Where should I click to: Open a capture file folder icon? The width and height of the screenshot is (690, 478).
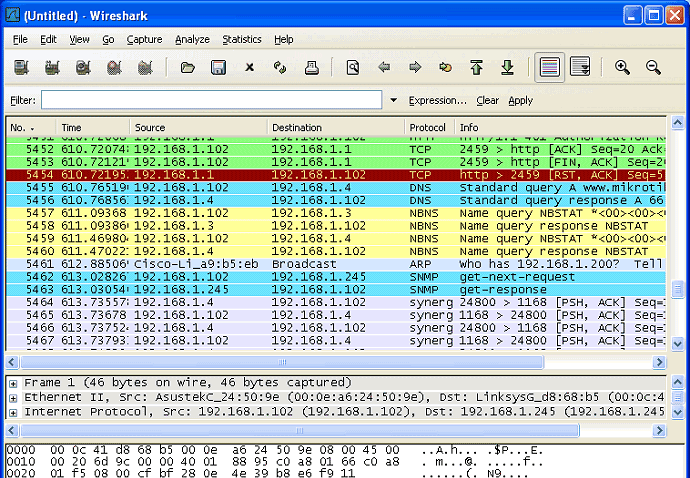tap(187, 67)
